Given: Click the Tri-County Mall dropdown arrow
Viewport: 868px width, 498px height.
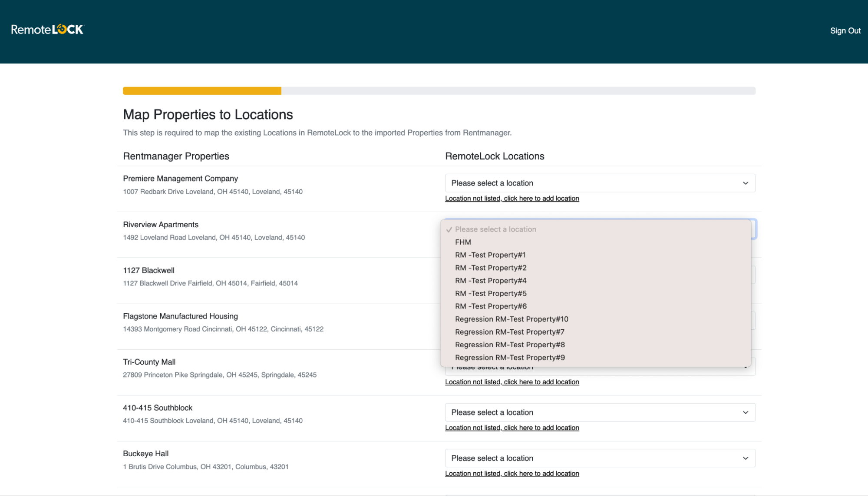Looking at the screenshot, I should pos(746,366).
